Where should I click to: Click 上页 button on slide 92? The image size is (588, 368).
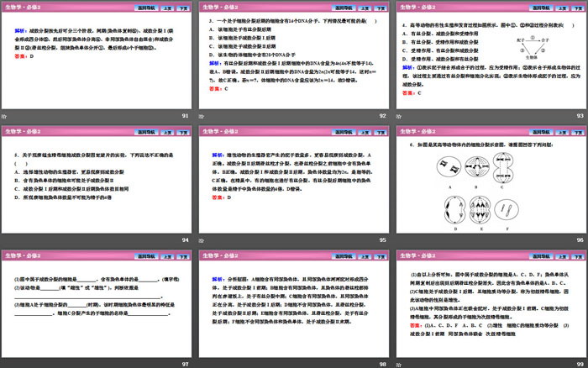(x=365, y=8)
